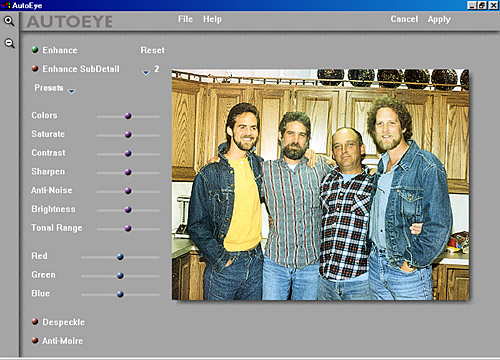Click the photo preview image
This screenshot has width=500, height=360.
(x=320, y=184)
